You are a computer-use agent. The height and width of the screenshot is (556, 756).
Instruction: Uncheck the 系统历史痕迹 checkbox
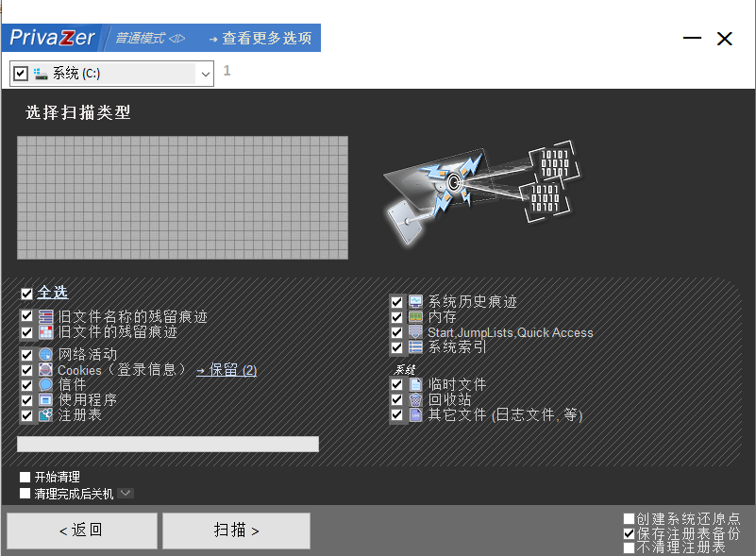396,302
